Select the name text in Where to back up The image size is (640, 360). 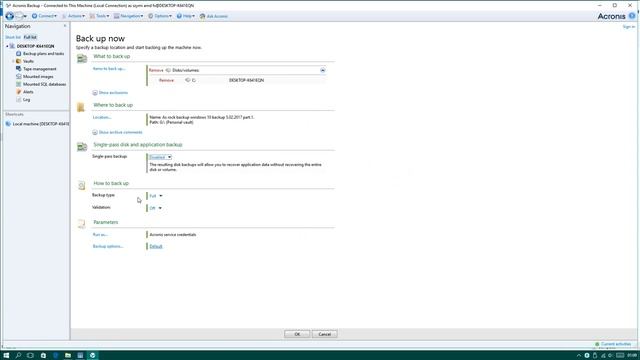[202, 117]
